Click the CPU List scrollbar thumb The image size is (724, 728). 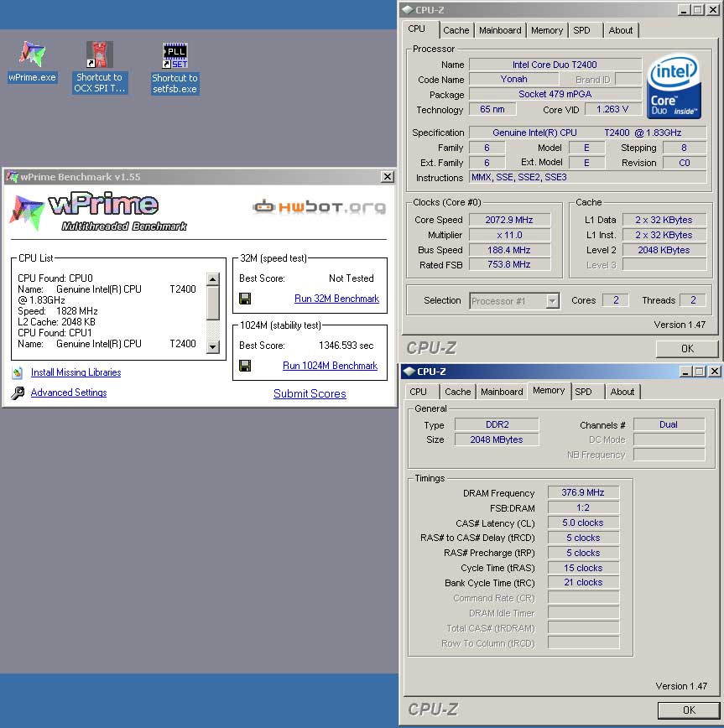(x=213, y=303)
